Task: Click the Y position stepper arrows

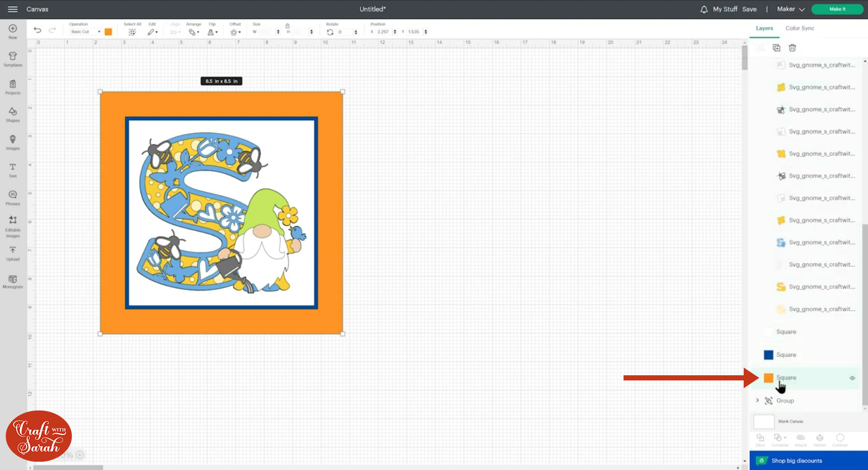Action: coord(426,32)
